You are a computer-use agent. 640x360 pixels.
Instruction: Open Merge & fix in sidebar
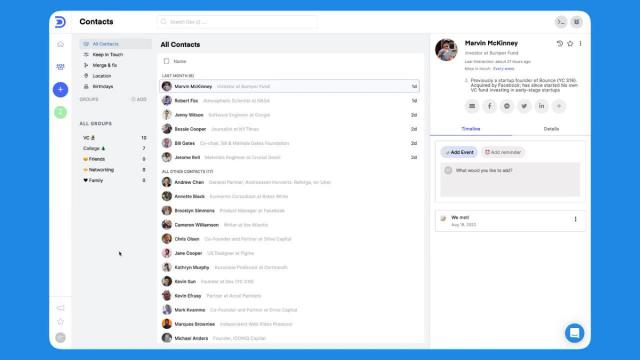pyautogui.click(x=116, y=65)
